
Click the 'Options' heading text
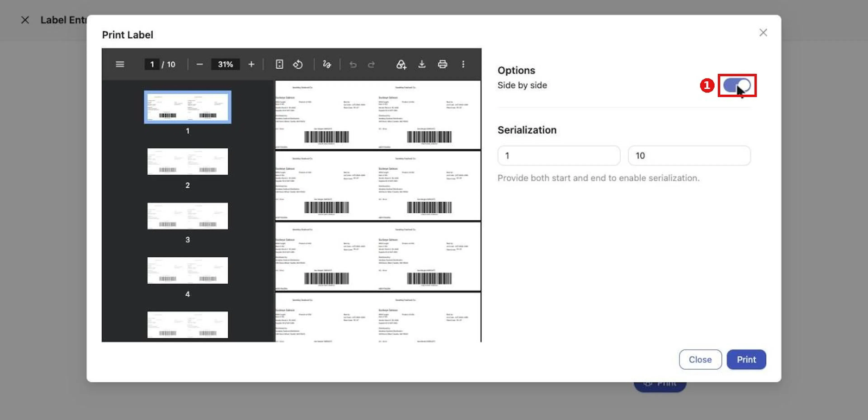coord(516,70)
